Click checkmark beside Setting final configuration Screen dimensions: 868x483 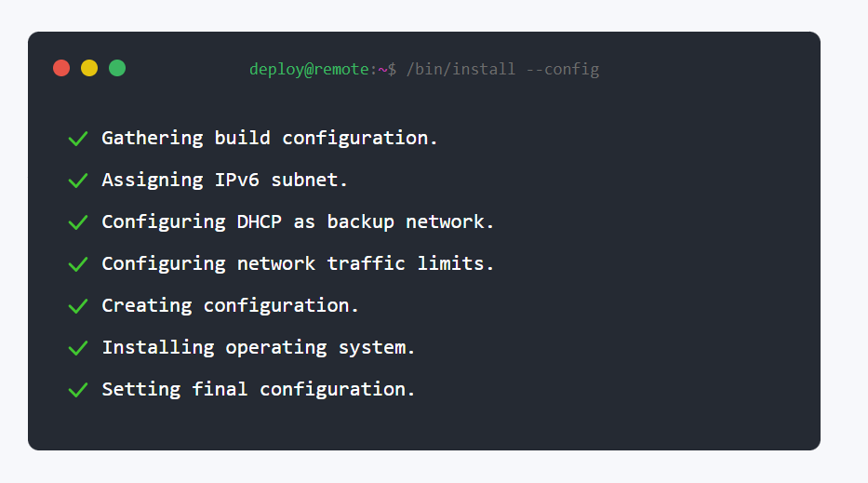(x=78, y=390)
